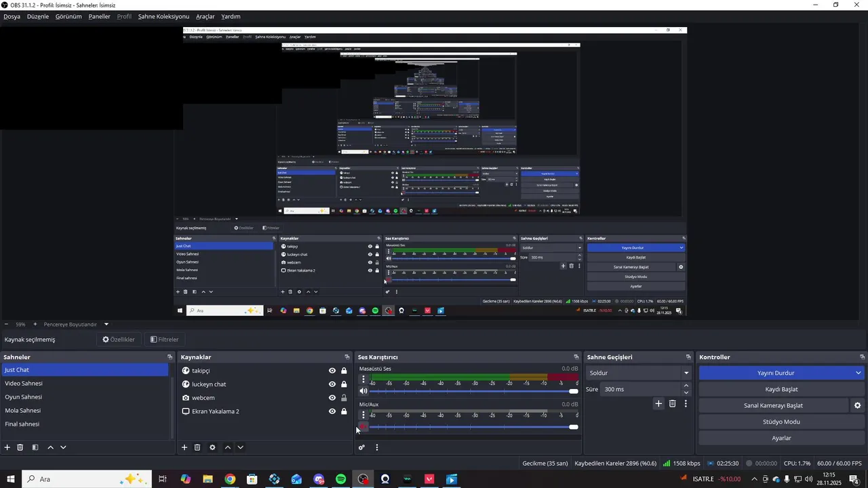Open the Araçlar menu
Screen dimensions: 868x488
(205, 16)
